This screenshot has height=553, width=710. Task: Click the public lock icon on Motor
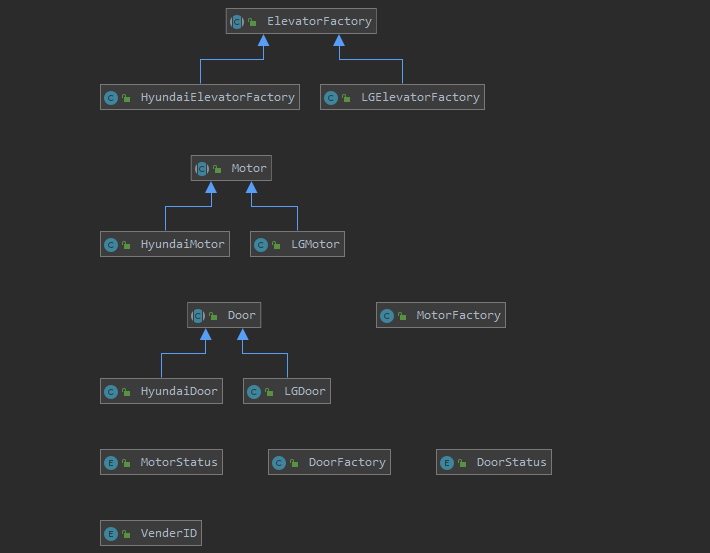coord(217,169)
